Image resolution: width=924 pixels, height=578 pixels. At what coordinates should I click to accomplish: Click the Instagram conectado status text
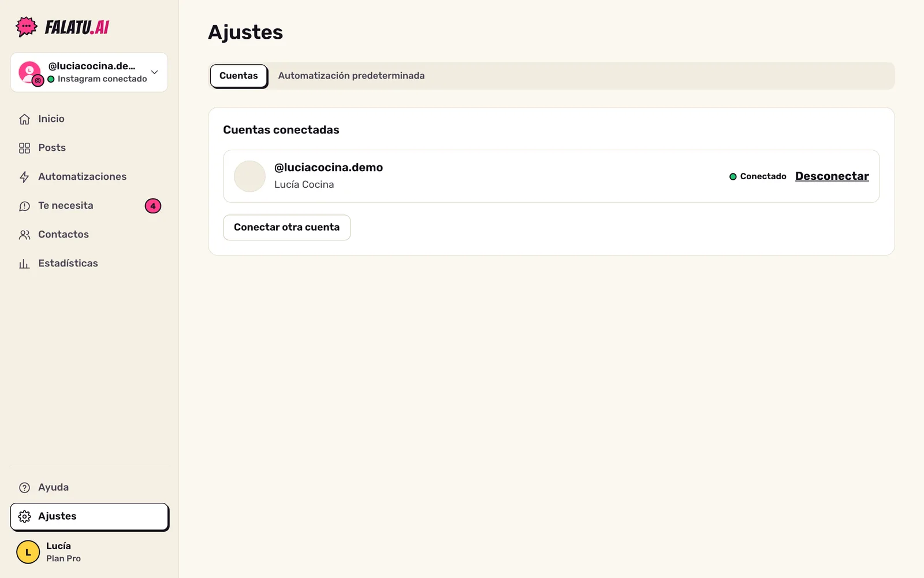coord(102,79)
